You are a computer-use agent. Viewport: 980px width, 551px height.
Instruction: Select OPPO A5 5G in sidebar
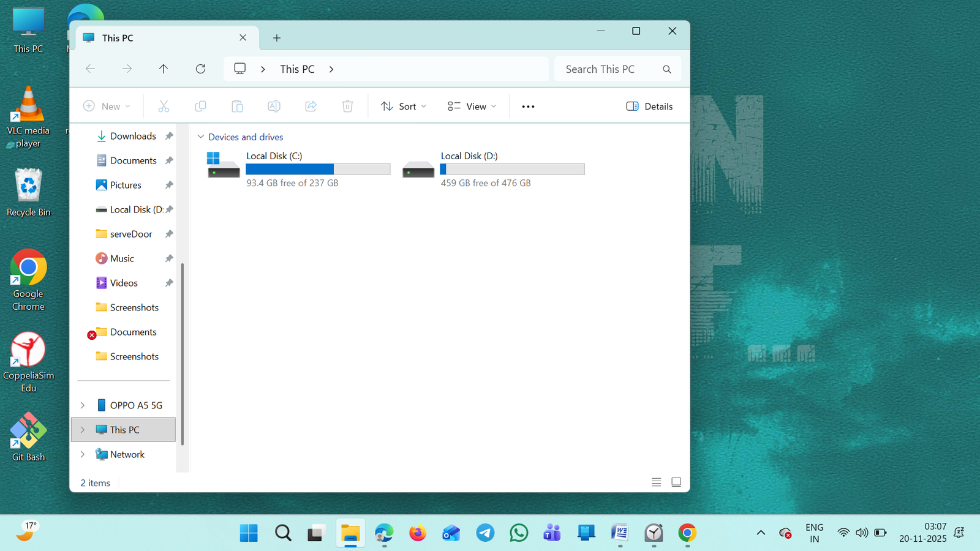(x=136, y=405)
